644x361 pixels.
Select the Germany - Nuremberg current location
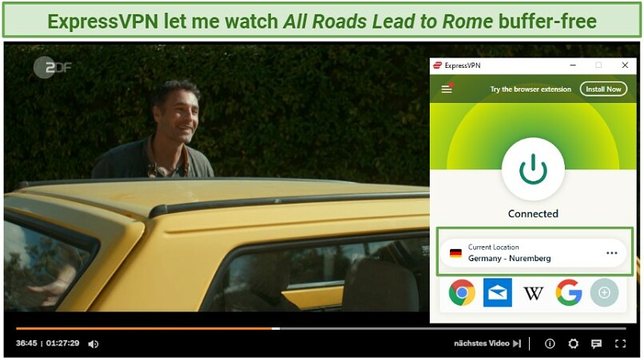[533, 253]
